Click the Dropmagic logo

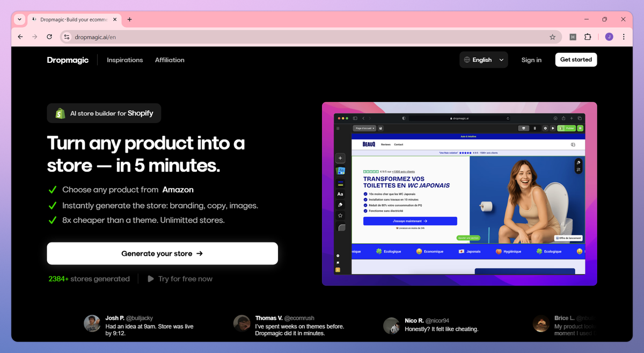(68, 60)
